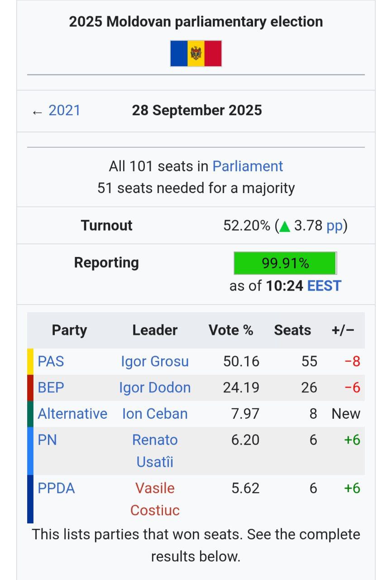Open the BEP party link

pos(51,388)
